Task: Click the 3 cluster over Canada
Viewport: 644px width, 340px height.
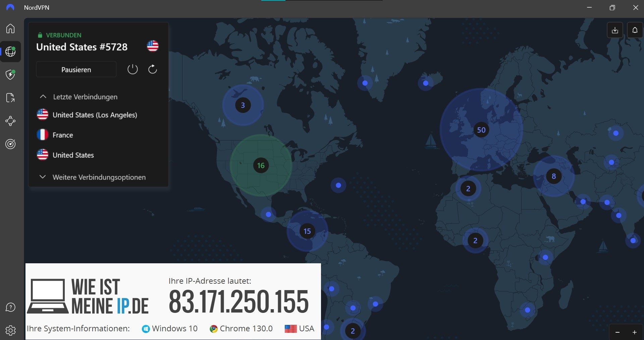Action: (x=243, y=105)
